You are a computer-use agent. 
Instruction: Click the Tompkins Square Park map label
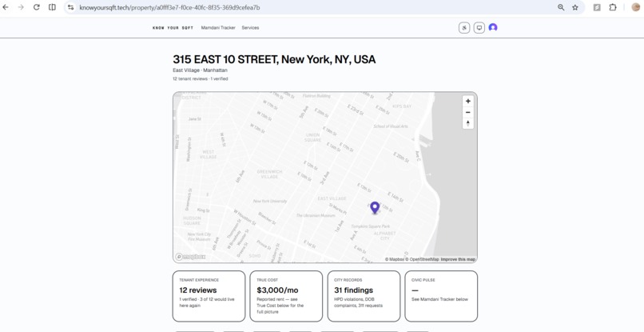click(x=371, y=226)
